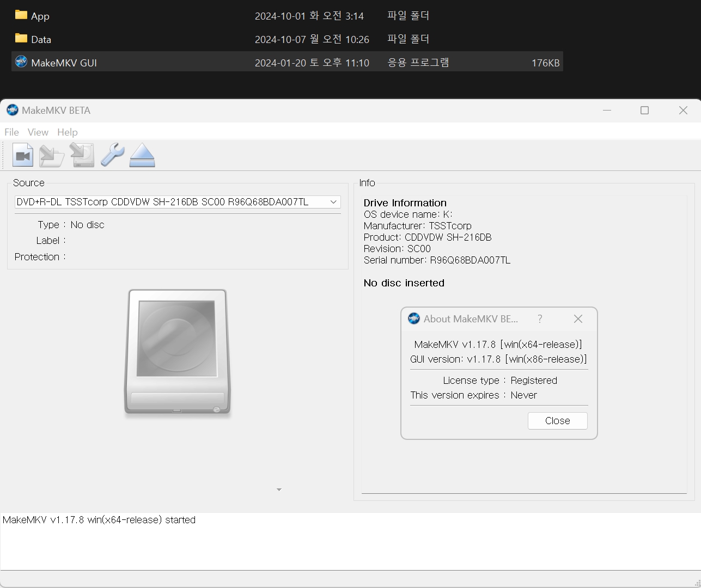Click the 'Protection :' label
This screenshot has width=701, height=588.
40,257
